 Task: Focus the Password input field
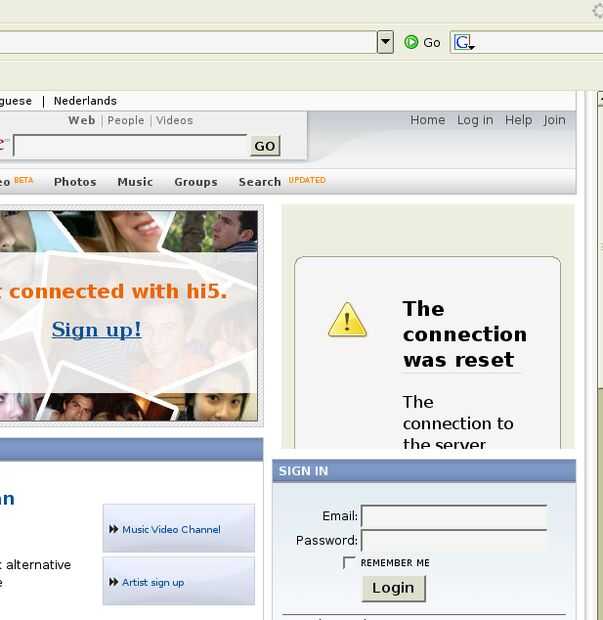[454, 540]
